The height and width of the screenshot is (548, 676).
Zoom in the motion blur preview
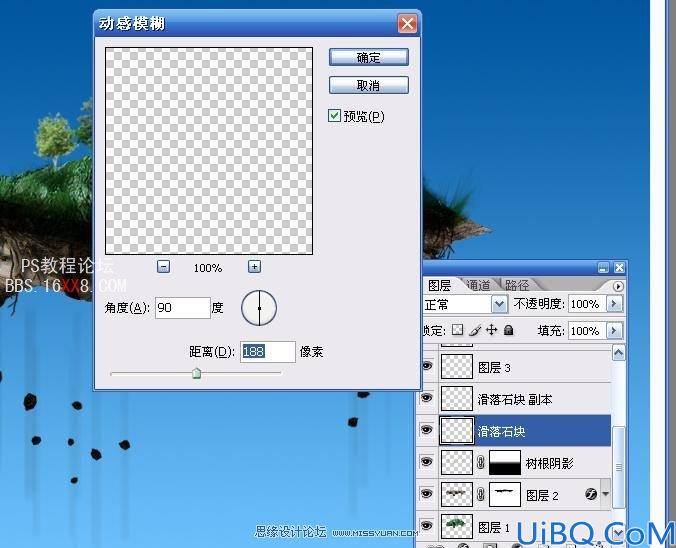point(254,266)
